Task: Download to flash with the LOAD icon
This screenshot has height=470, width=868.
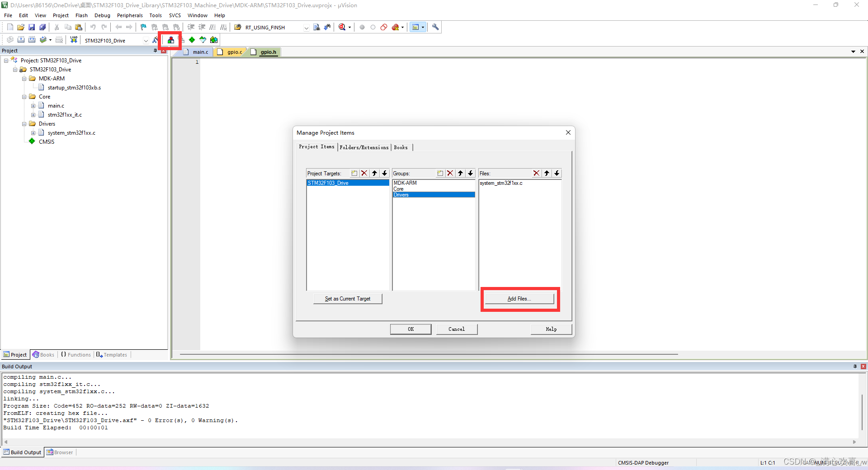Action: pyautogui.click(x=74, y=40)
